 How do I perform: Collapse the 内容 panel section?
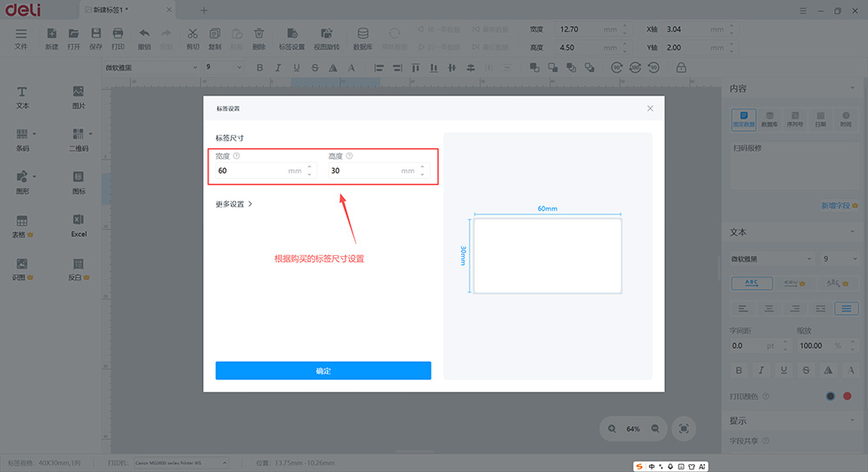(x=852, y=88)
